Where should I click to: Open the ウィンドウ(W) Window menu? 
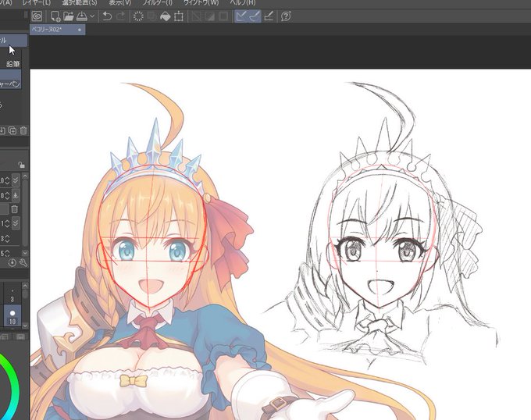pos(201,2)
